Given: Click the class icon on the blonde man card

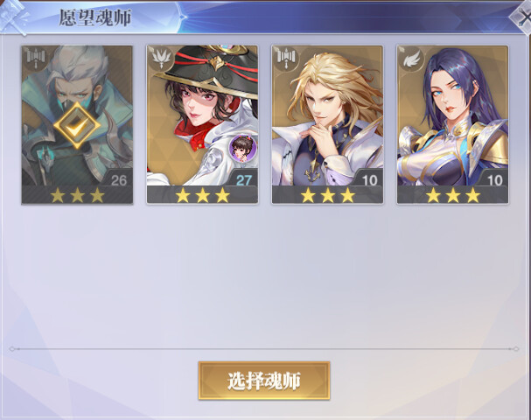Looking at the screenshot, I should click(x=286, y=57).
